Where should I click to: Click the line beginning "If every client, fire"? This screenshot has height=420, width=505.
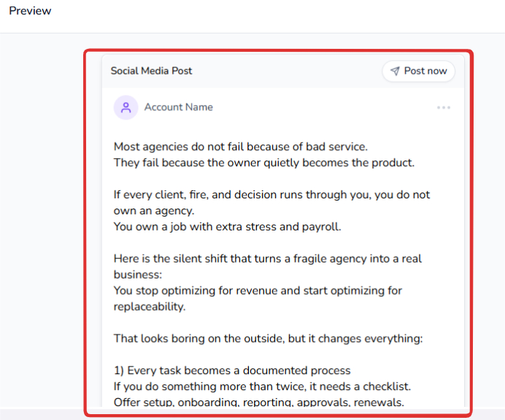coord(271,195)
